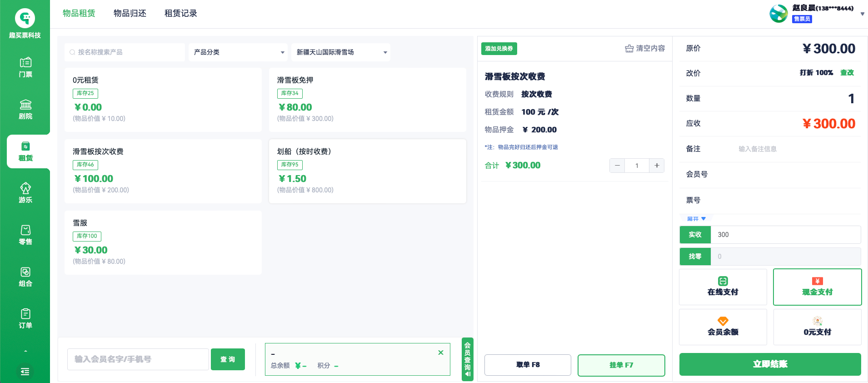Select 会员余额 member balance payment
The height and width of the screenshot is (383, 868).
[x=723, y=327]
